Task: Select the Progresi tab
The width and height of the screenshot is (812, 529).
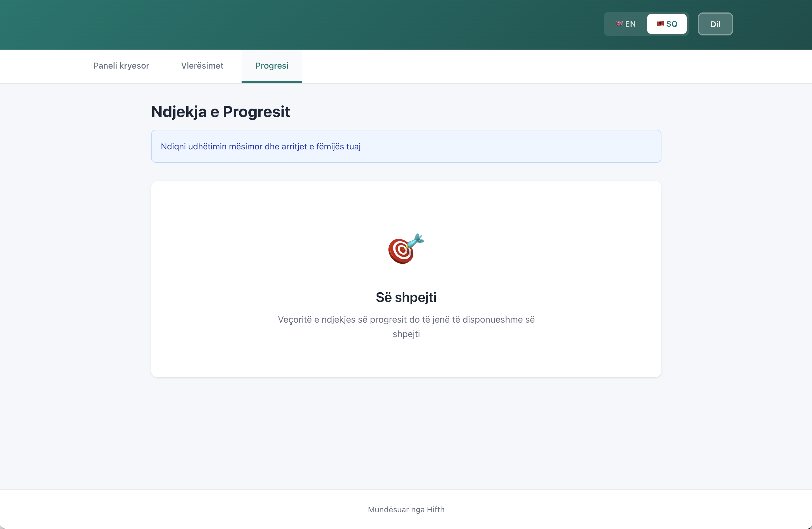Action: (272, 66)
